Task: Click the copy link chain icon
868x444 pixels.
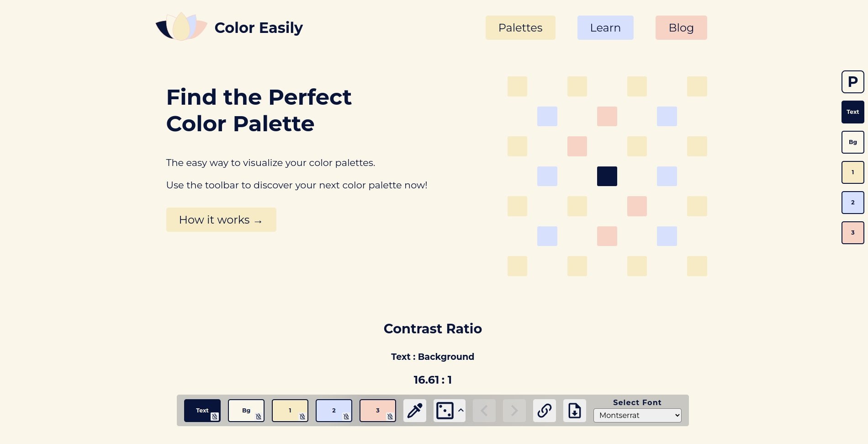Action: point(545,411)
